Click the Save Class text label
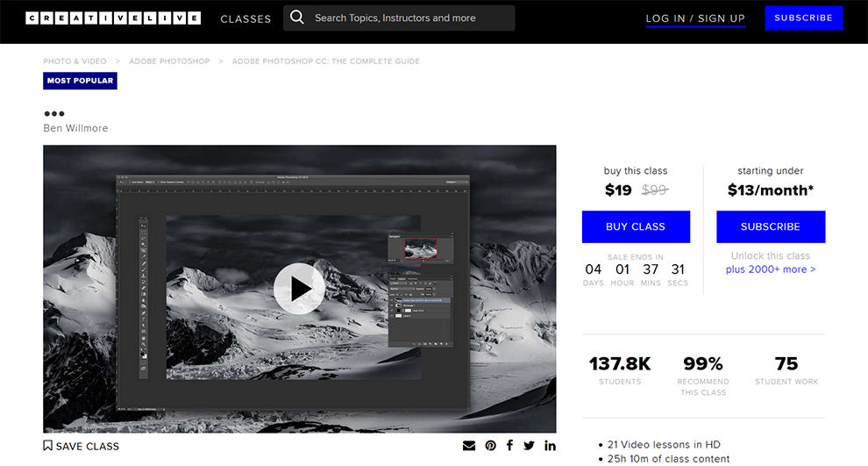Viewport: 868px width, 466px height. (88, 446)
